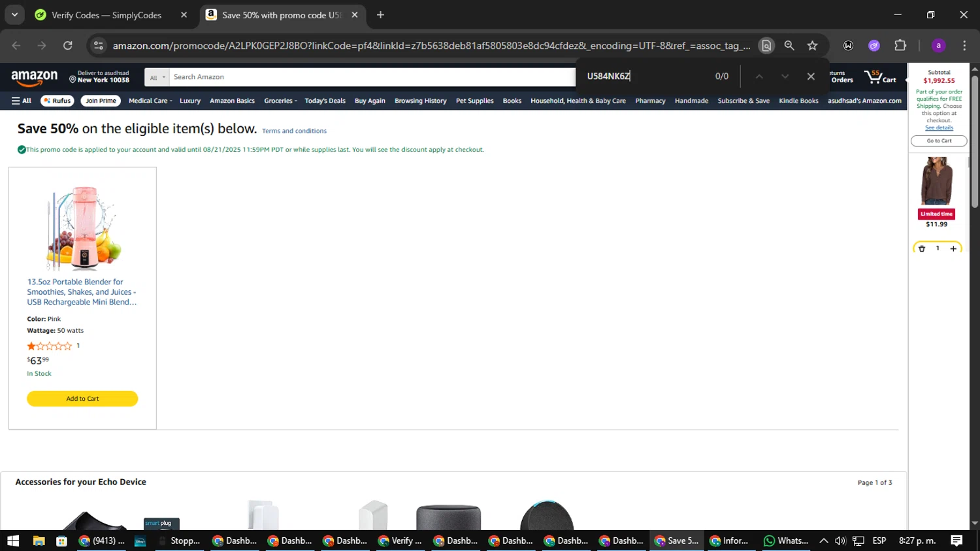Open Terms and conditions link

point(294,131)
